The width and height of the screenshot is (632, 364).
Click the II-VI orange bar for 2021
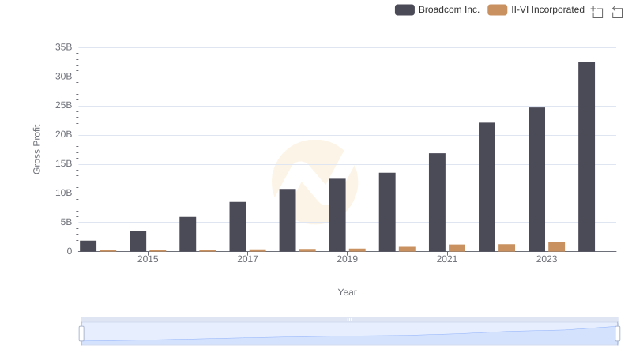(x=457, y=248)
